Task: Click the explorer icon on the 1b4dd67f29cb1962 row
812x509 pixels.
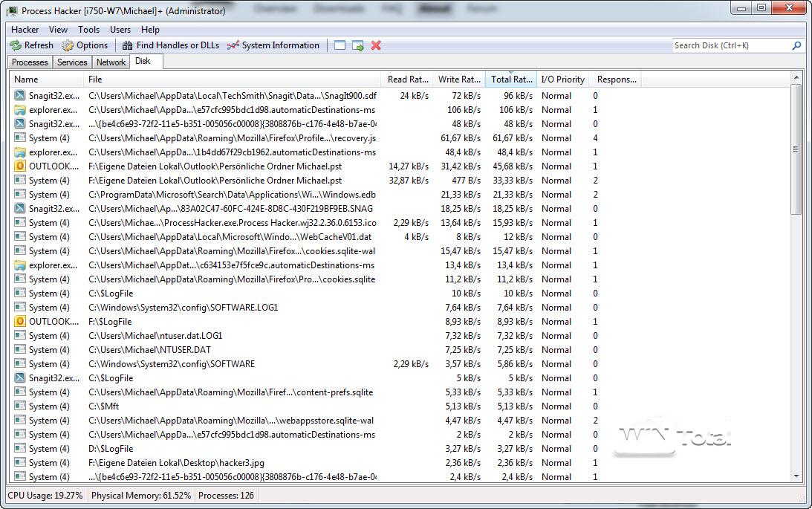Action: (x=19, y=152)
